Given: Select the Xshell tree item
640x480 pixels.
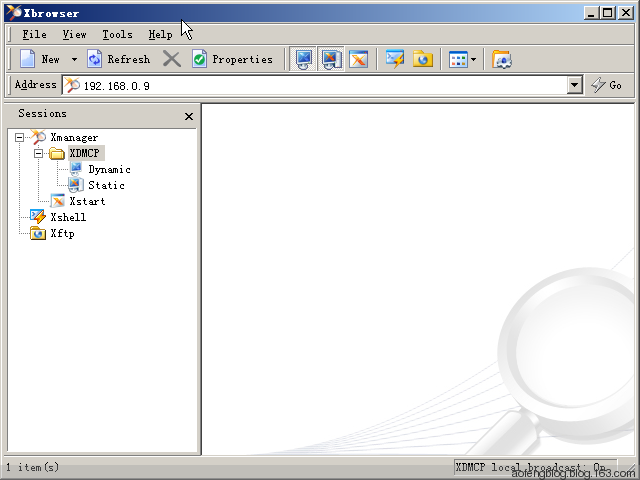Looking at the screenshot, I should pos(68,217).
